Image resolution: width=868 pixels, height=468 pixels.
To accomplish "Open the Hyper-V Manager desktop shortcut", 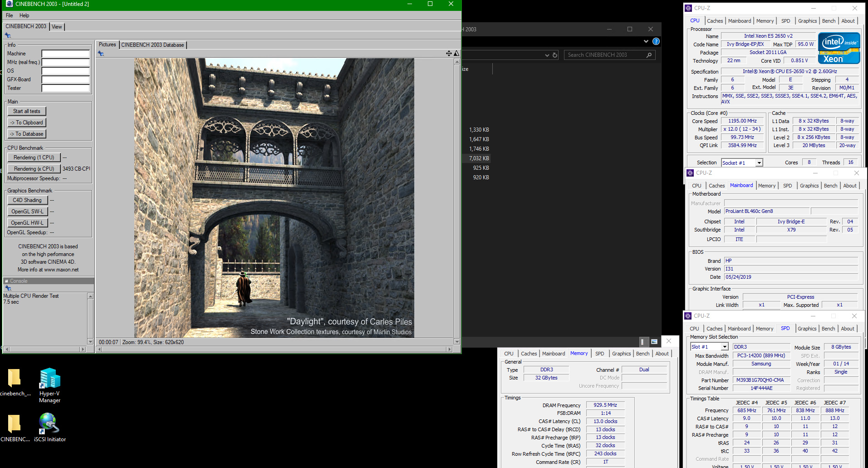I will click(49, 385).
